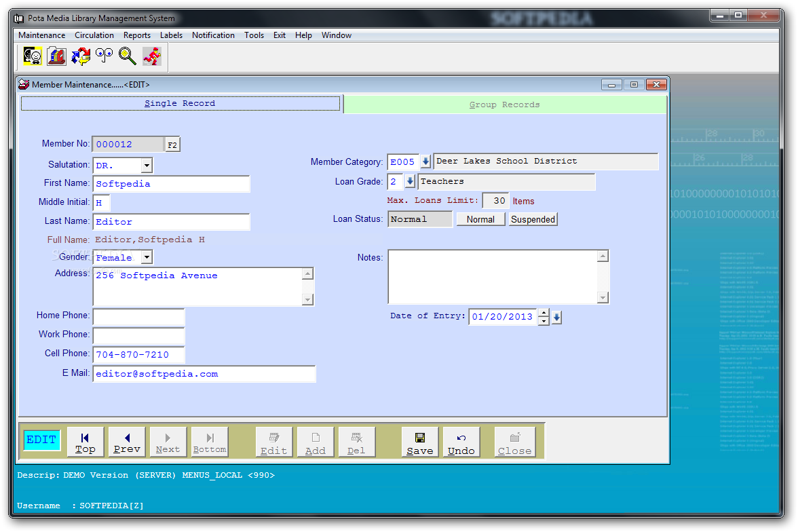The image size is (798, 532).
Task: Click the Deer Lakes School District description
Action: pyautogui.click(x=546, y=161)
